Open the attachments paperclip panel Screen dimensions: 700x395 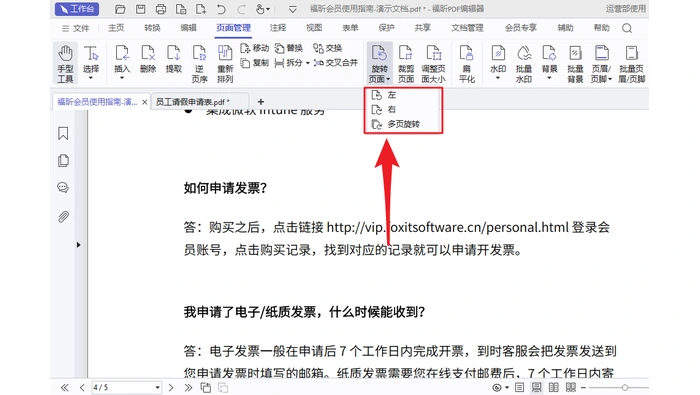63,217
